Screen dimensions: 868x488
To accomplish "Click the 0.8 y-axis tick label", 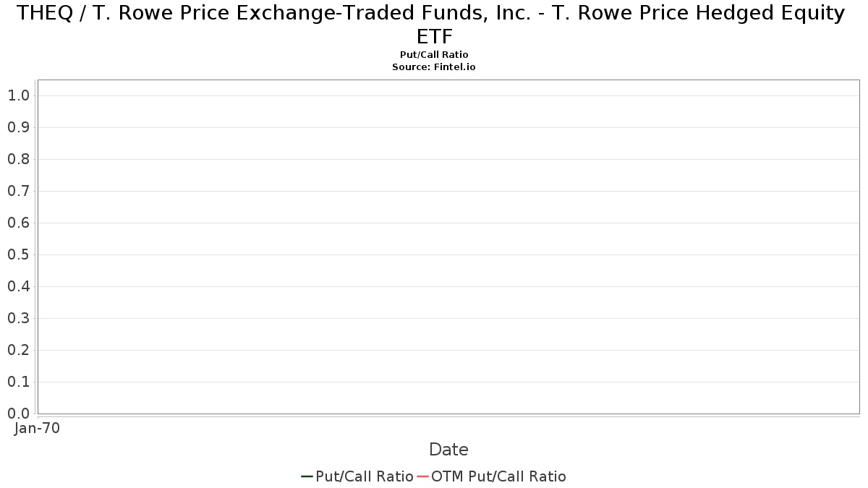I will click(18, 159).
